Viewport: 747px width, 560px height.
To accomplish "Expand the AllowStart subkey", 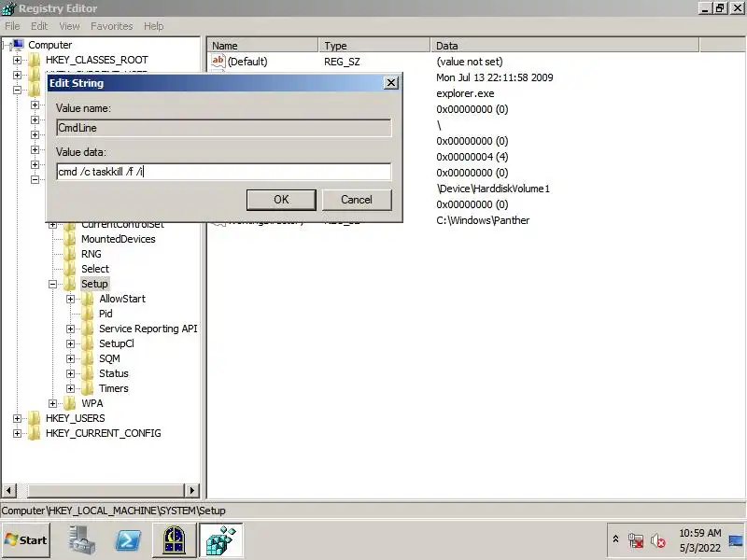I will (x=71, y=299).
